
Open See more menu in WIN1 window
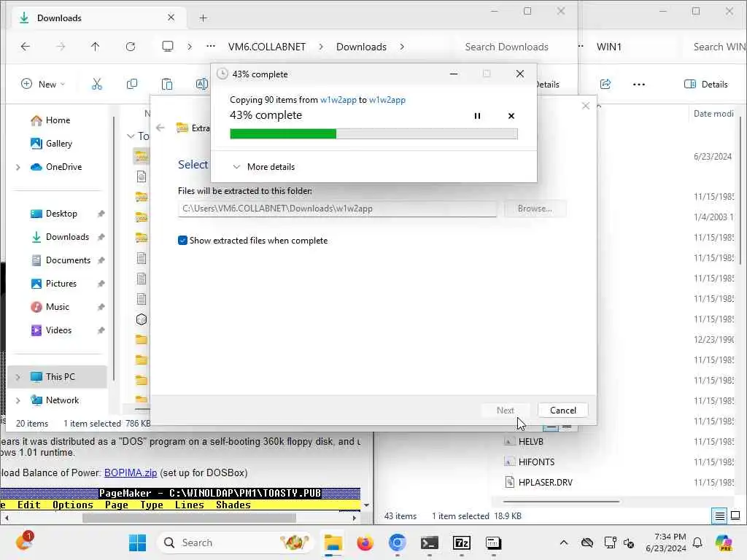pyautogui.click(x=639, y=85)
